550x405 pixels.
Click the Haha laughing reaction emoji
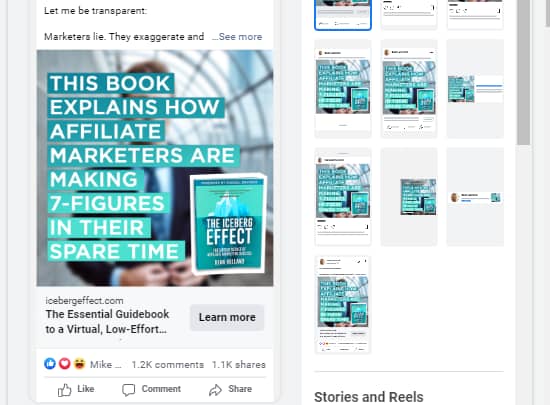pyautogui.click(x=79, y=364)
